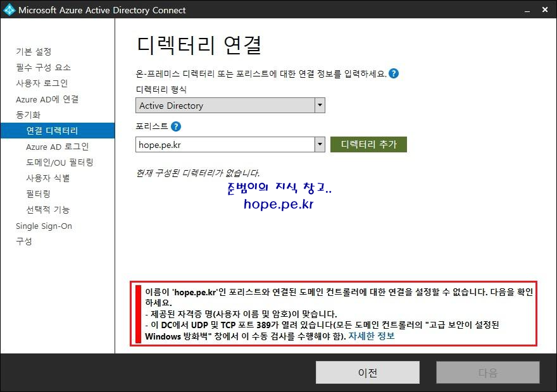Image resolution: width=557 pixels, height=392 pixels.
Task: Select Azure AD 로그인 in sidebar
Action: click(x=57, y=147)
